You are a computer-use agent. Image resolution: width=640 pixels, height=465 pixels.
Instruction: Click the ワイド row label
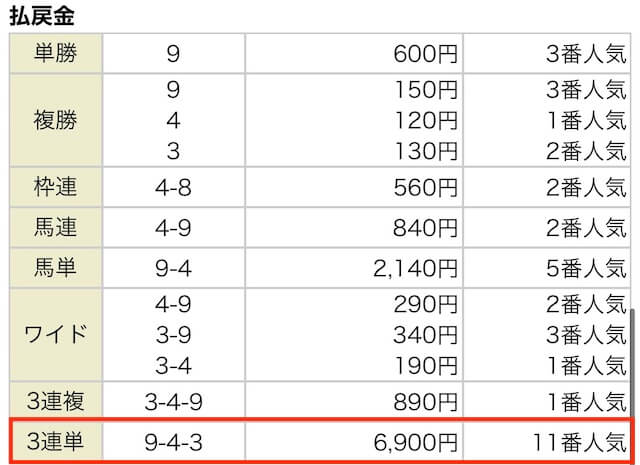tap(55, 333)
